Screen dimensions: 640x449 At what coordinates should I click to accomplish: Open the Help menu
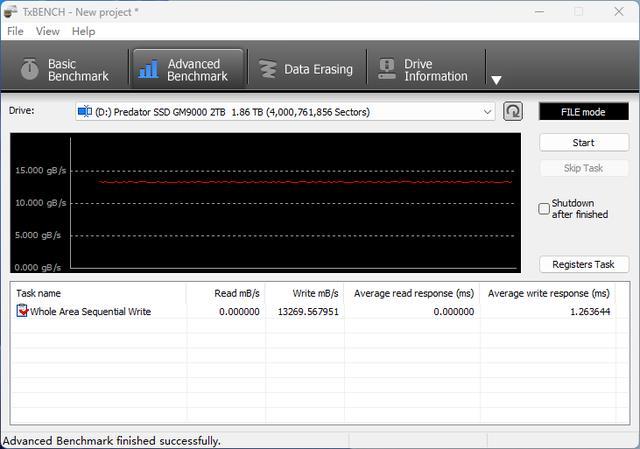pyautogui.click(x=84, y=31)
